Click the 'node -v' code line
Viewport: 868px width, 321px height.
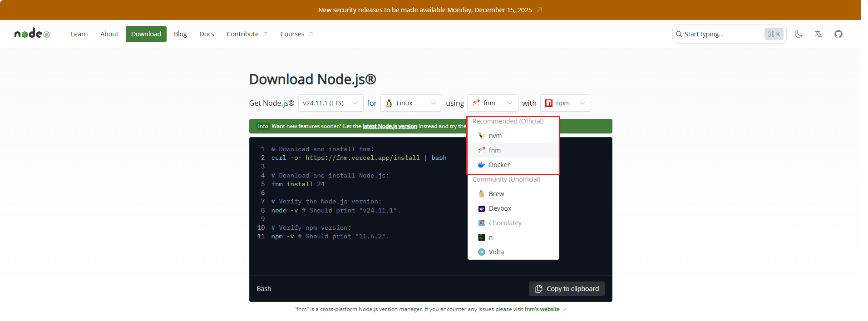(336, 210)
